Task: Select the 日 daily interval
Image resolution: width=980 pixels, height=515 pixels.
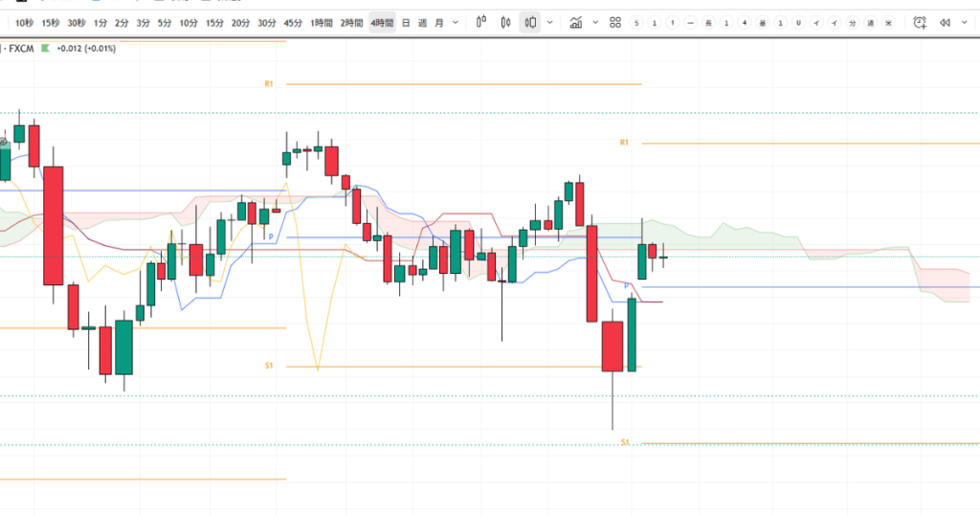Action: pos(406,22)
